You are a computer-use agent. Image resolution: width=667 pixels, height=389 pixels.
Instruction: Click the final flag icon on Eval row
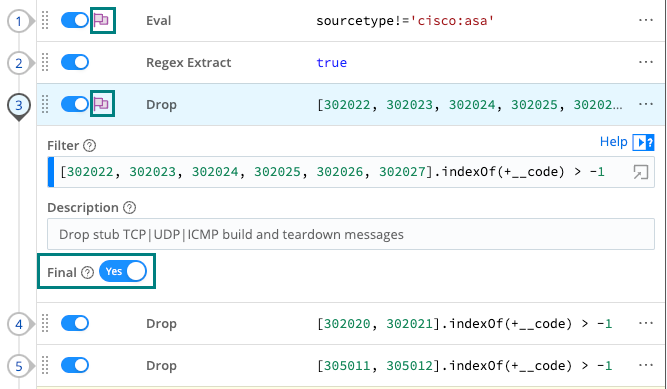101,20
